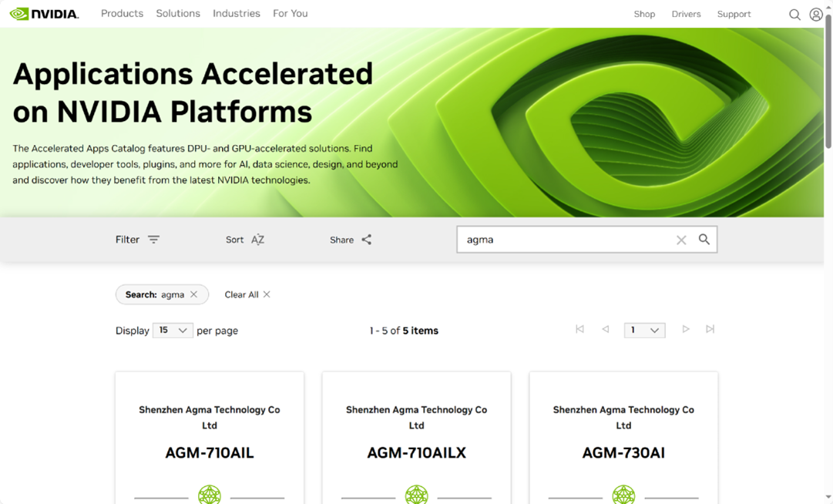Go to next page arrow
This screenshot has height=504, width=833.
coord(685,329)
